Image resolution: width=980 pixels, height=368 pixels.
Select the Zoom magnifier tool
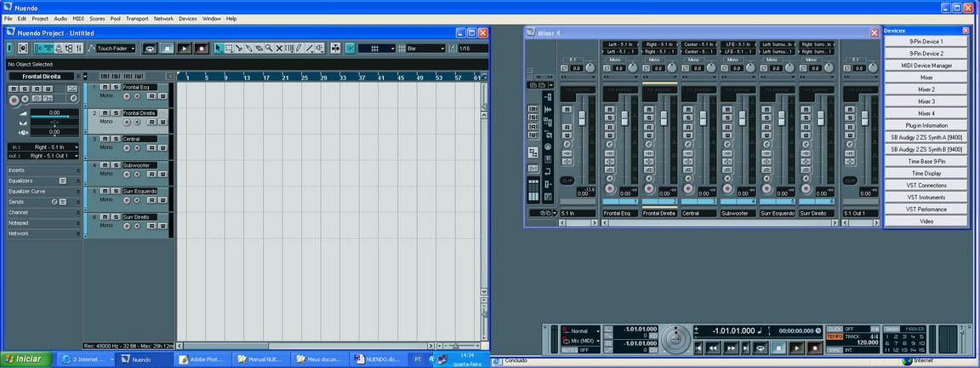tap(269, 49)
